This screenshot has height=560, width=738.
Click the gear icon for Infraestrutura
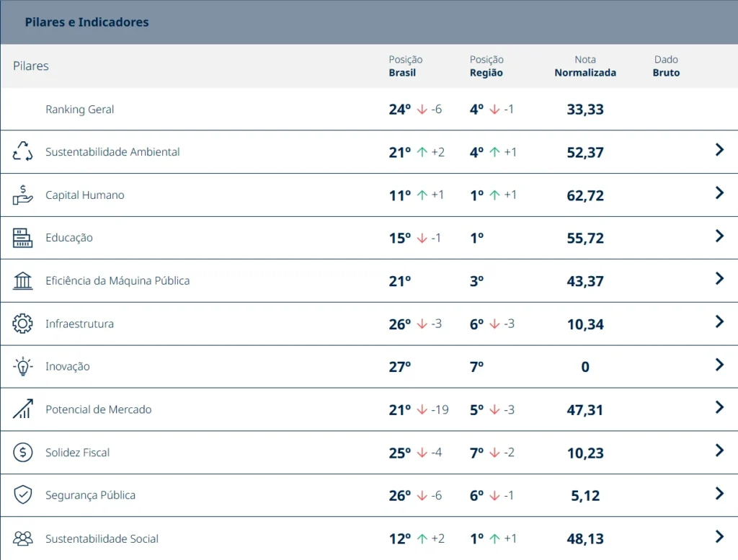click(x=22, y=324)
